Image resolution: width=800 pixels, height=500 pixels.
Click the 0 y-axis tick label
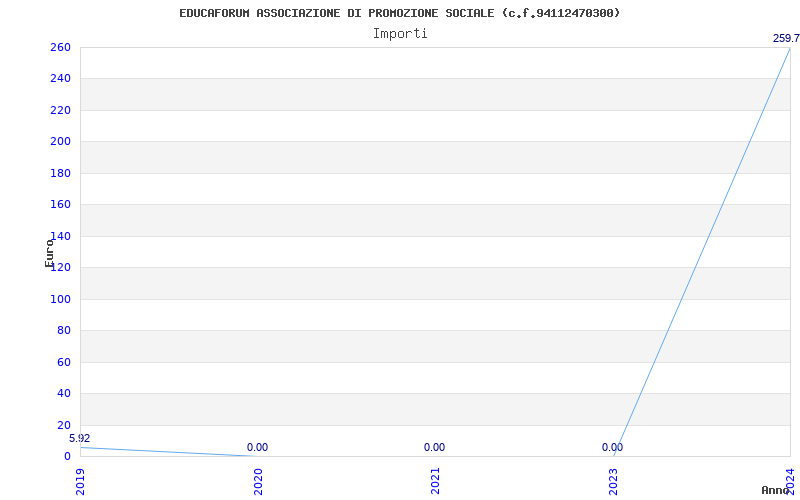(67, 456)
